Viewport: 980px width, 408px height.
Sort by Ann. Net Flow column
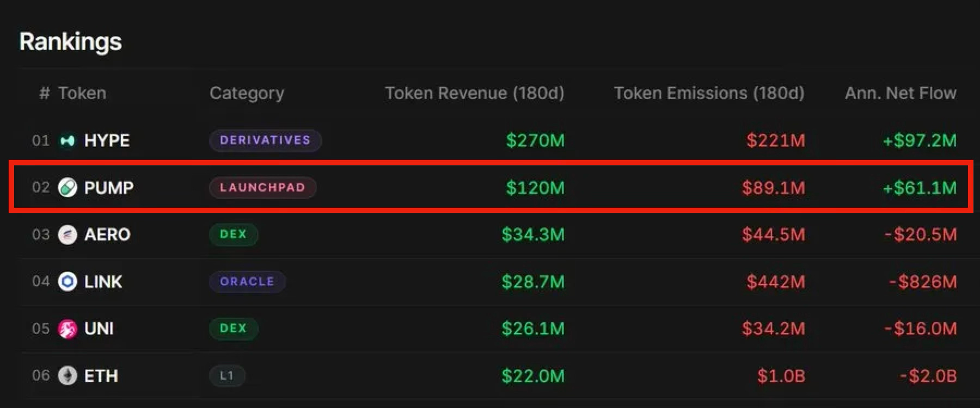coord(901,93)
